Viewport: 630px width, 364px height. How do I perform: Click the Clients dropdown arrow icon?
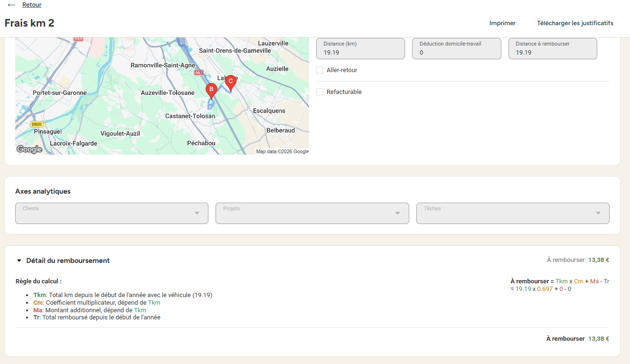(x=197, y=213)
